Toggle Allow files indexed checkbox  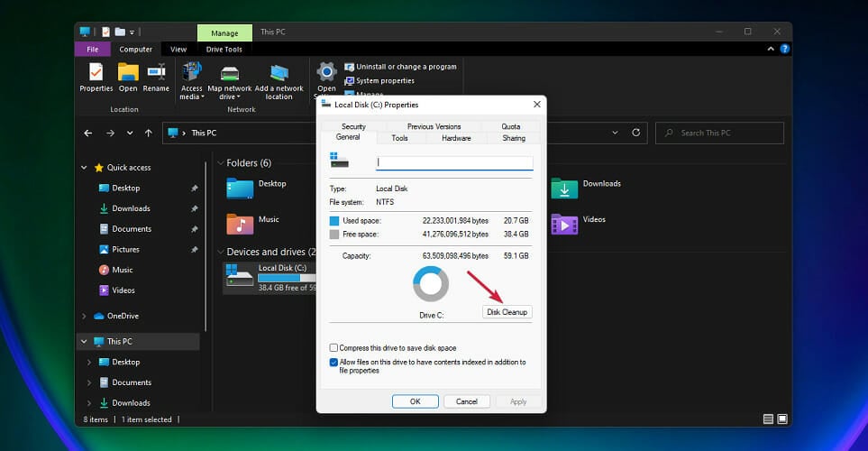point(333,363)
